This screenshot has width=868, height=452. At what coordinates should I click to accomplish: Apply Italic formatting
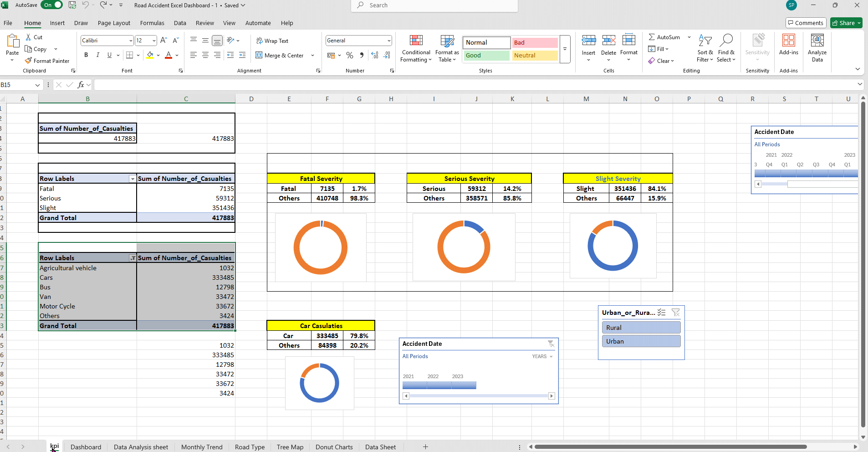click(97, 55)
